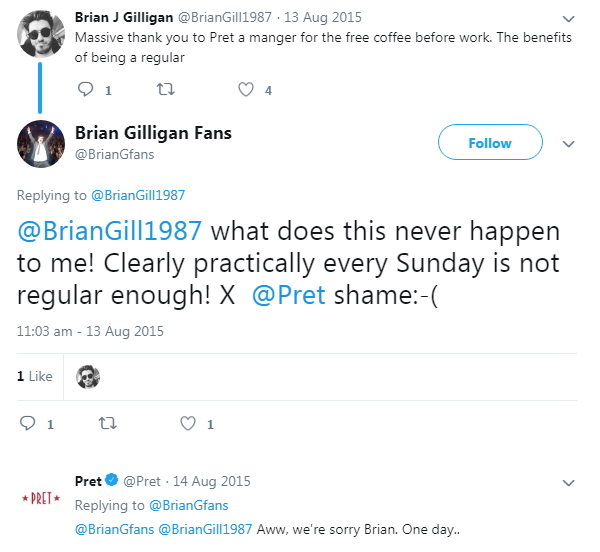Open the Brian Gilligan Fans display name

coord(153,133)
